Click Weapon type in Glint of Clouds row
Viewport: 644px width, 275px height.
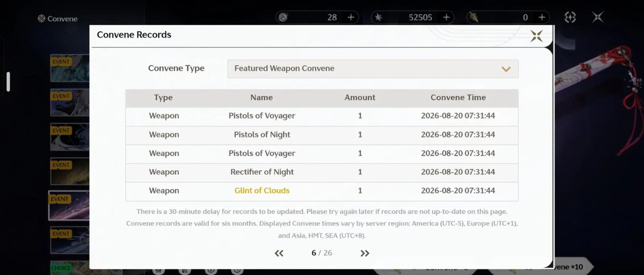click(164, 190)
